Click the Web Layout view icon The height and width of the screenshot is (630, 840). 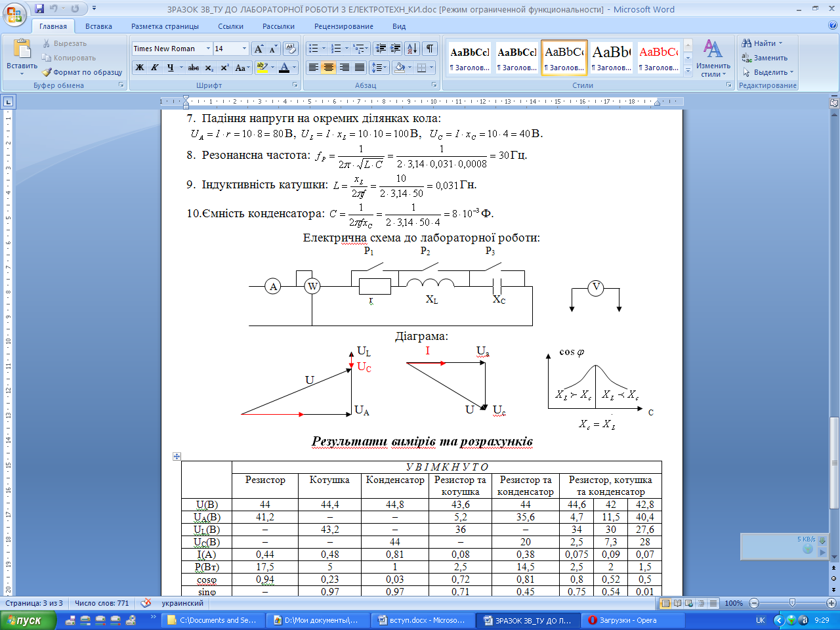tap(688, 603)
